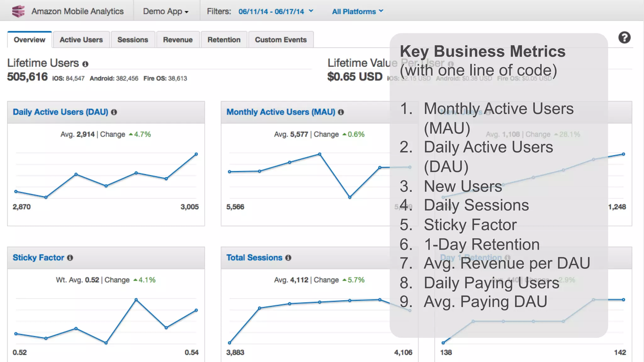Click info icon next to Lifetime Users
The height and width of the screenshot is (362, 644).
click(x=85, y=64)
